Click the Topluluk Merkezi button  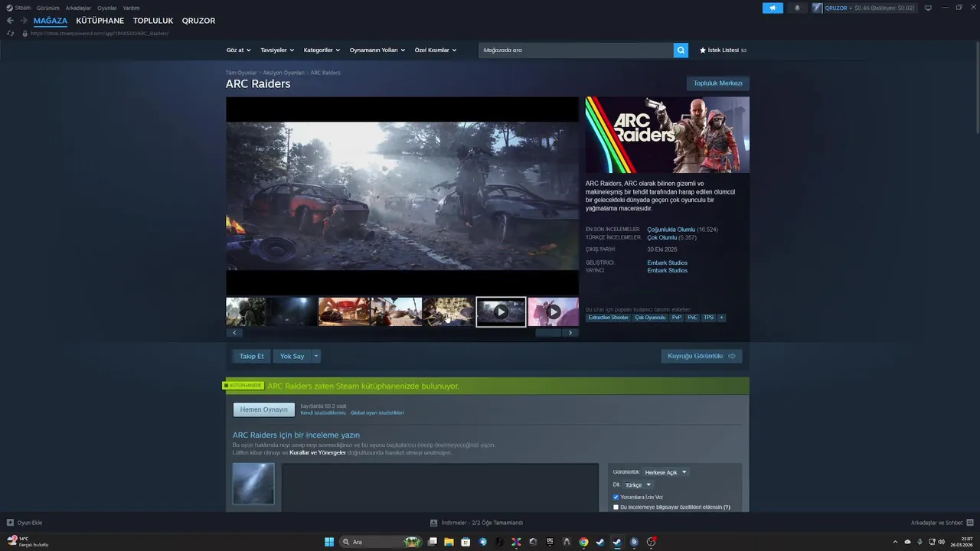tap(718, 83)
